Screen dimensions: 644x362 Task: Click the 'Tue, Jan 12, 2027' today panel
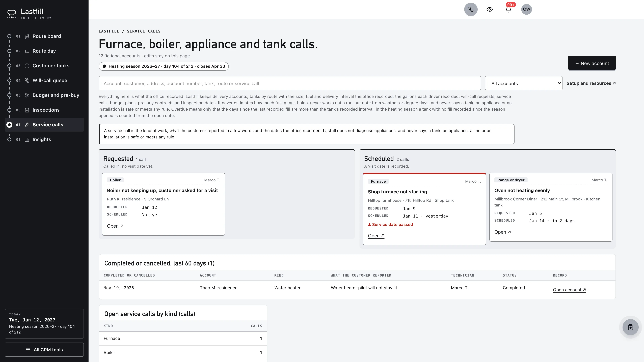click(44, 324)
